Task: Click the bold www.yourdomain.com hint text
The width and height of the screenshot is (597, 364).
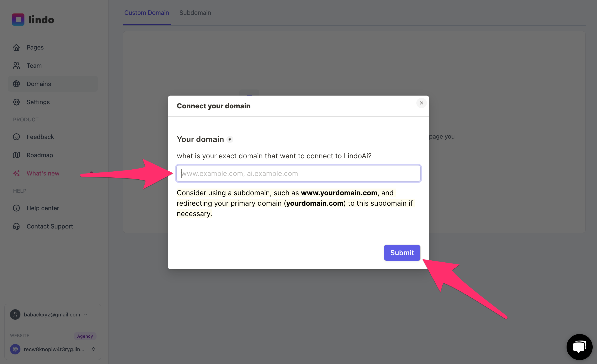Action: (x=339, y=193)
